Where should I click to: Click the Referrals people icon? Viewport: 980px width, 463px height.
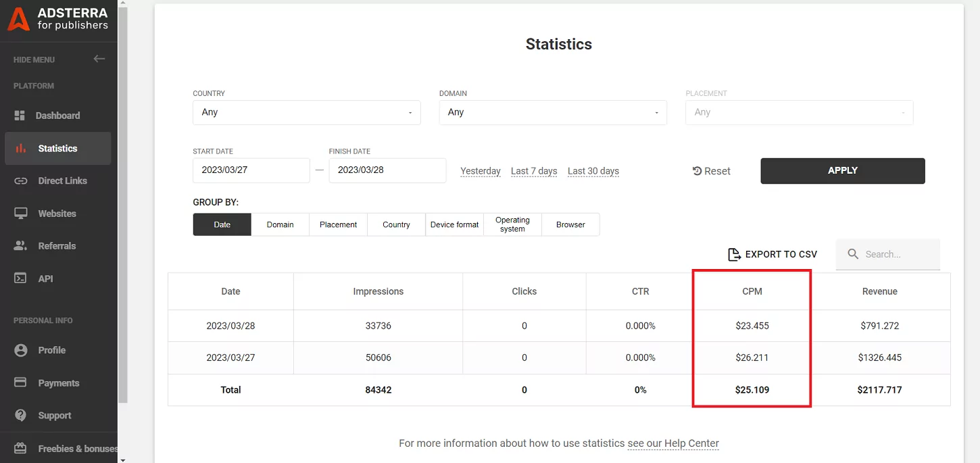[x=21, y=246]
